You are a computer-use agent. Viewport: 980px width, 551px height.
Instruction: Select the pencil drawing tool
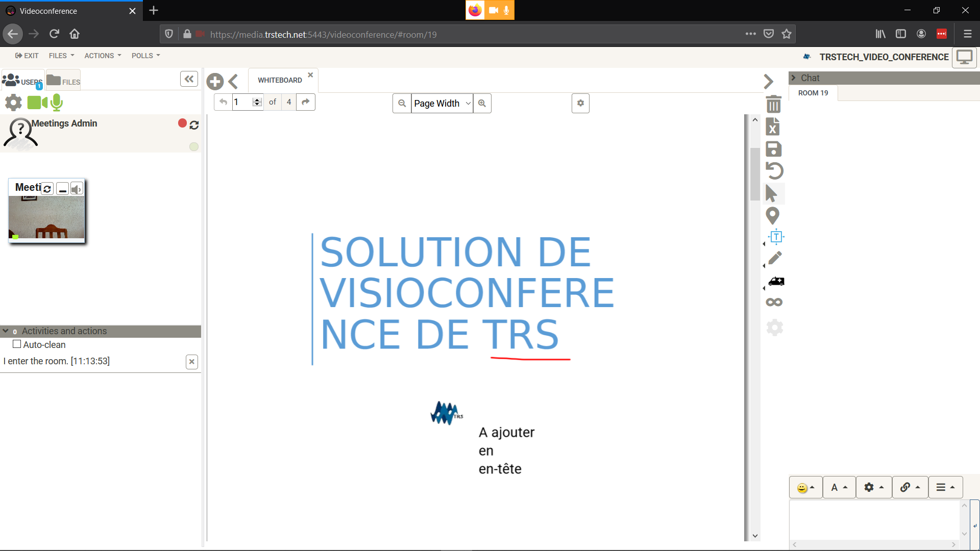pos(775,258)
